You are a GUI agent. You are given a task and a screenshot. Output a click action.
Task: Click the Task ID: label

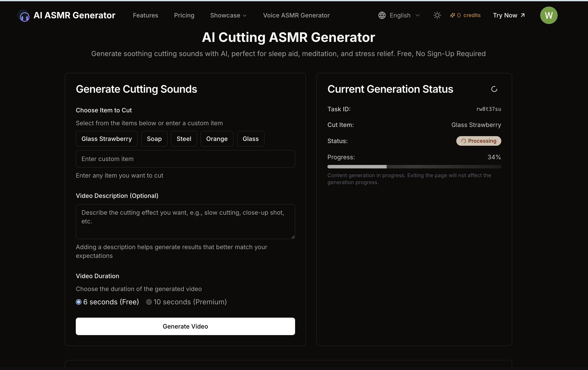coord(339,109)
